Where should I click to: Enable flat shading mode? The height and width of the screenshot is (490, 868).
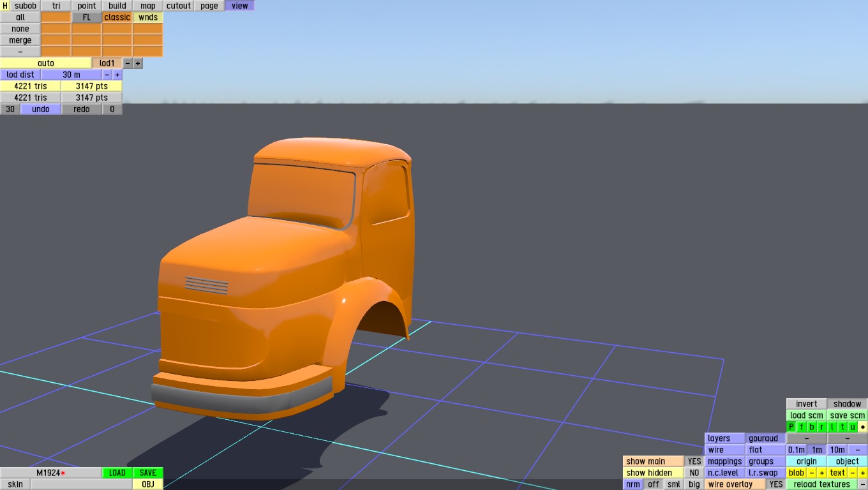(766, 450)
